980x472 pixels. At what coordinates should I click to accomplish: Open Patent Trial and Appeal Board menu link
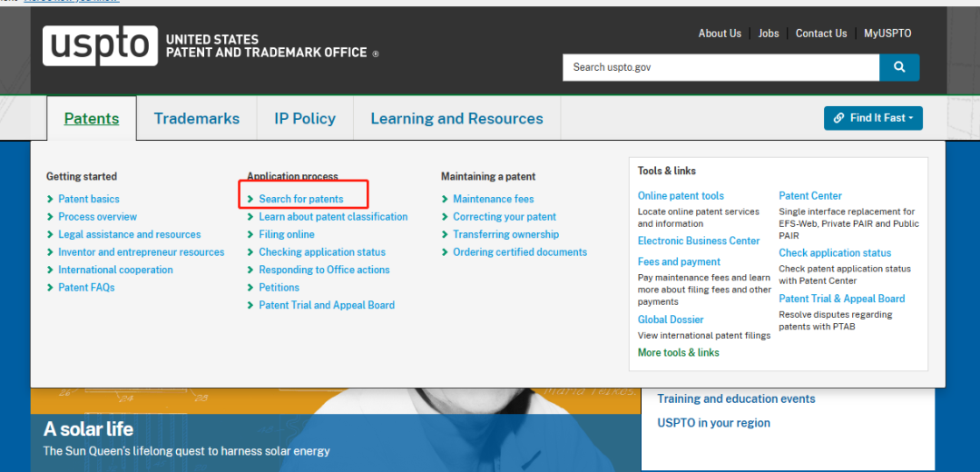tap(327, 305)
